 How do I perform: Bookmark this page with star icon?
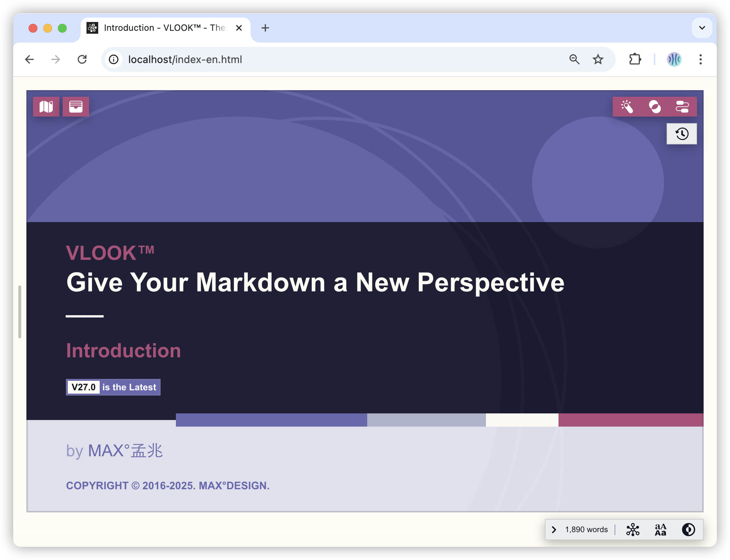click(x=598, y=59)
